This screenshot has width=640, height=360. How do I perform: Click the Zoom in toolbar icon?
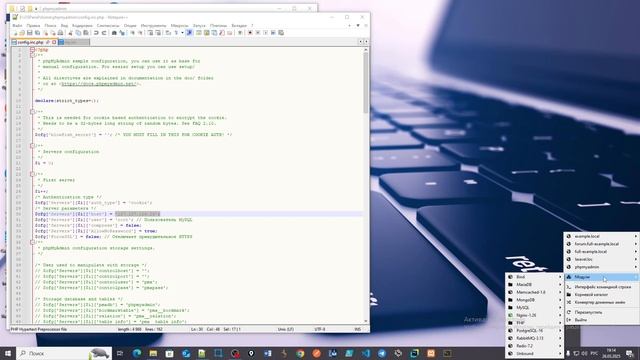133,33
